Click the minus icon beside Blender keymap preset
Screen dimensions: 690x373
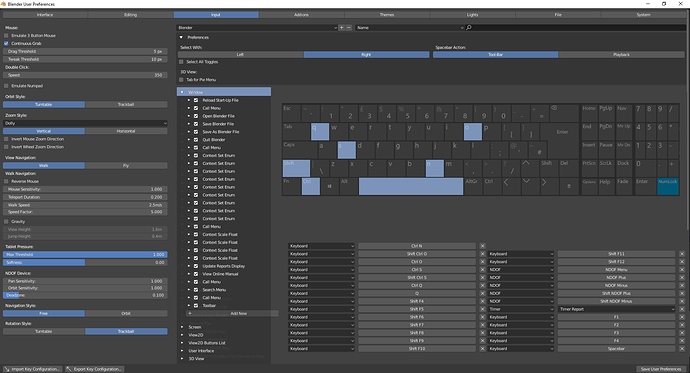coord(349,27)
